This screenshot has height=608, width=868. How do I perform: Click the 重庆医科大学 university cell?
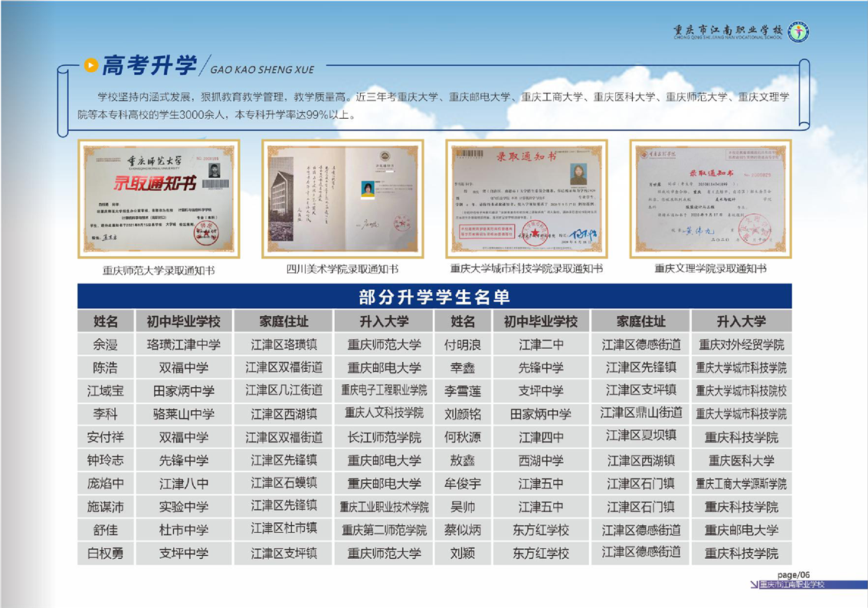[x=742, y=461]
